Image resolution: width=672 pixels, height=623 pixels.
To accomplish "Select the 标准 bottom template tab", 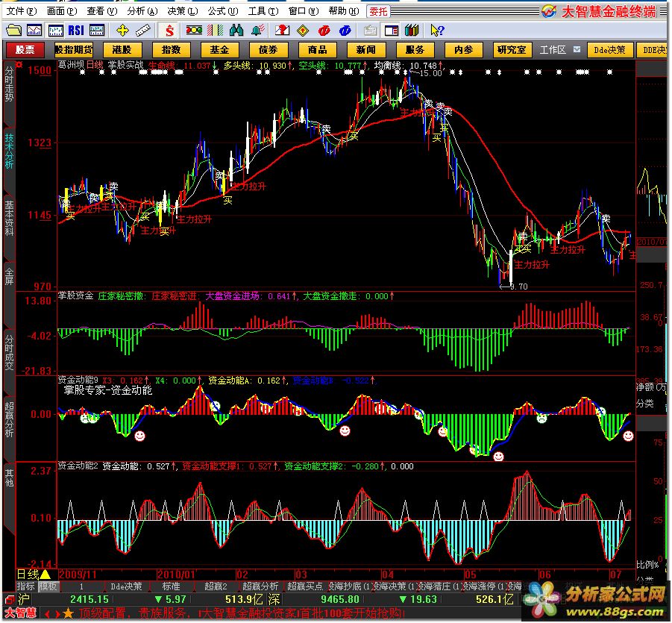I will (x=171, y=586).
